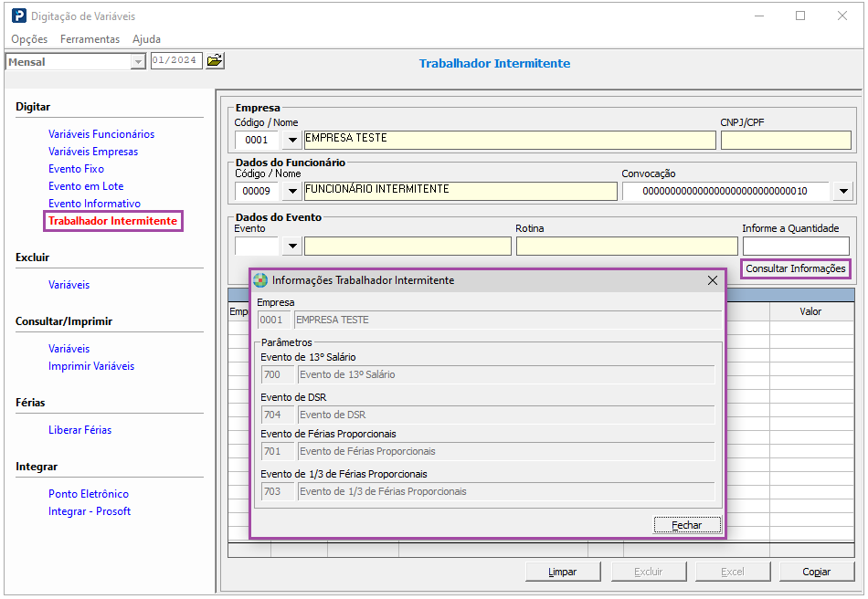Image resolution: width=868 pixels, height=599 pixels.
Task: Open Integrar - Prosoft link
Action: (90, 511)
